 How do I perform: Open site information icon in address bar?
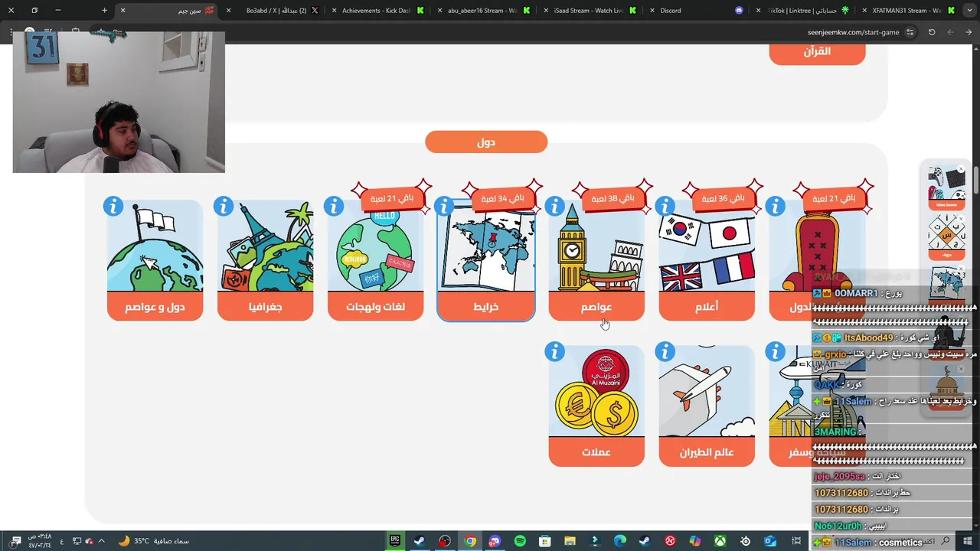point(910,32)
